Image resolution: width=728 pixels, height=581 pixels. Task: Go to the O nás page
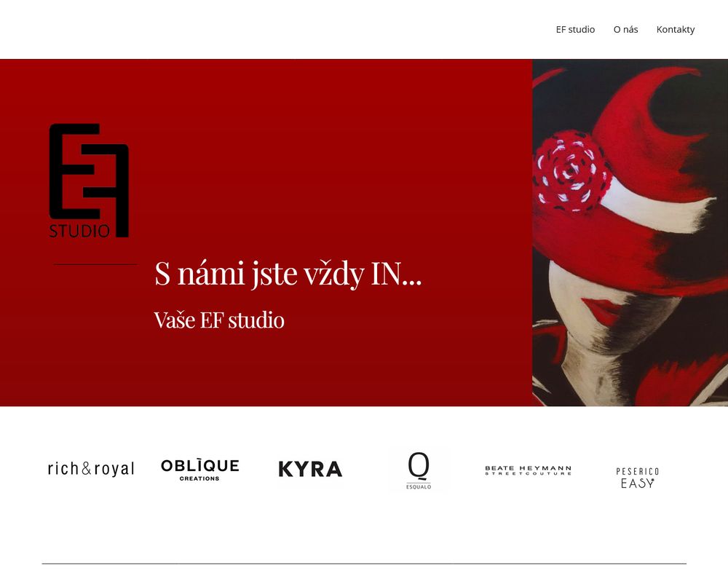[x=625, y=29]
